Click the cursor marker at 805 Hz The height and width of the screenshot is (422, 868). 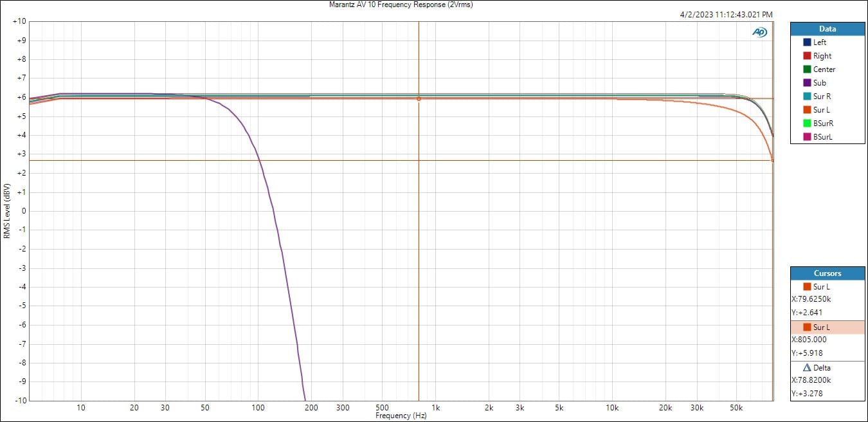click(419, 98)
